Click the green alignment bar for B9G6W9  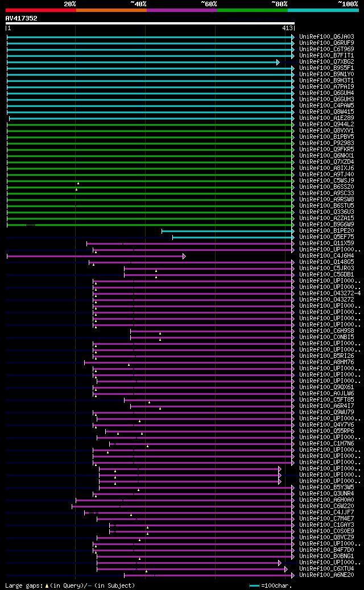150,225
